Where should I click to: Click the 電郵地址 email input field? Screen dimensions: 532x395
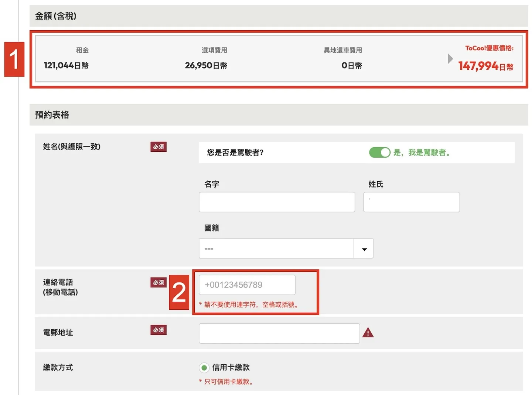[x=279, y=333]
